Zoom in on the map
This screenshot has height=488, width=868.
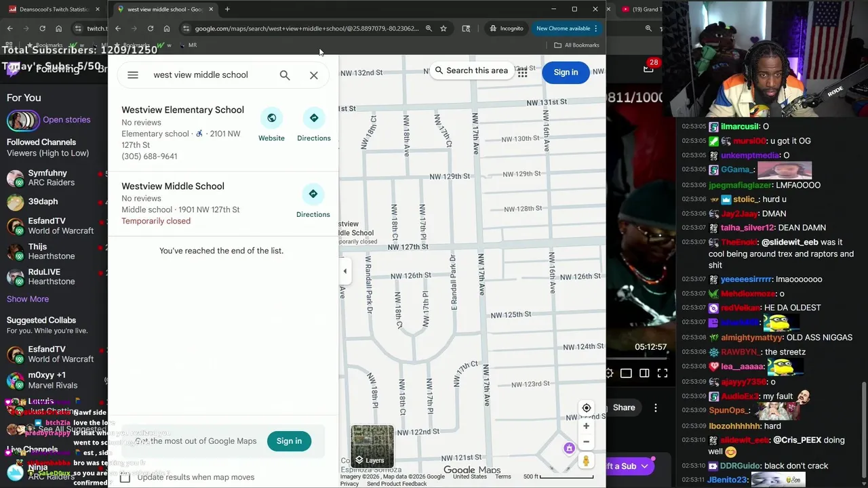tap(587, 426)
